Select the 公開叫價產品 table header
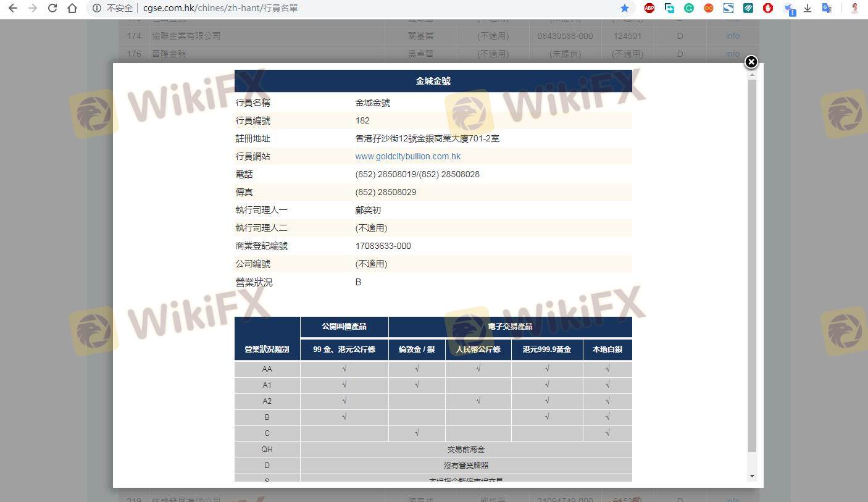 [344, 326]
